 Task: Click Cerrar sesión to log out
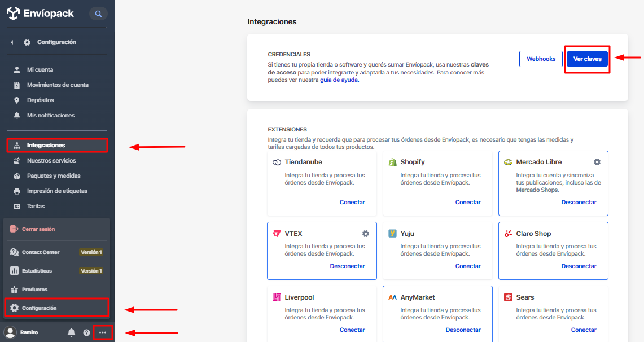click(38, 229)
